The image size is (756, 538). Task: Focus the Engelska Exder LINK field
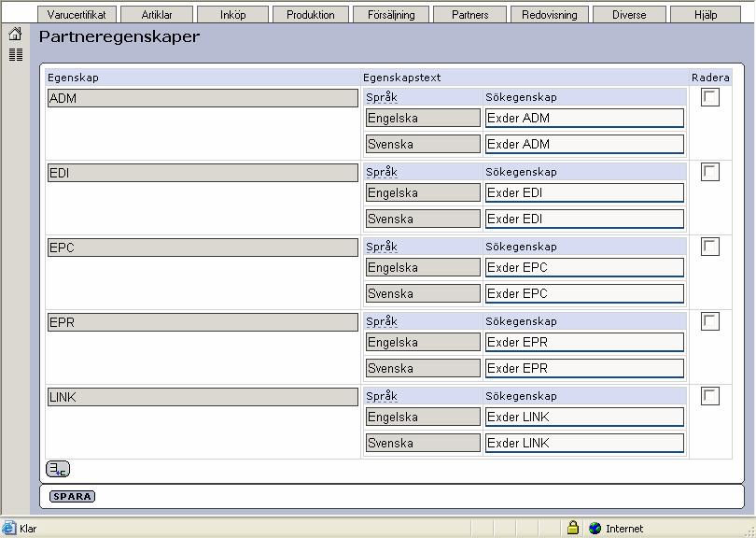(x=584, y=417)
